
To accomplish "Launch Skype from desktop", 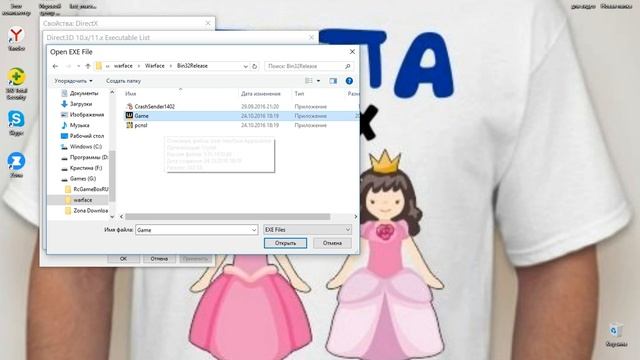I will [x=16, y=122].
